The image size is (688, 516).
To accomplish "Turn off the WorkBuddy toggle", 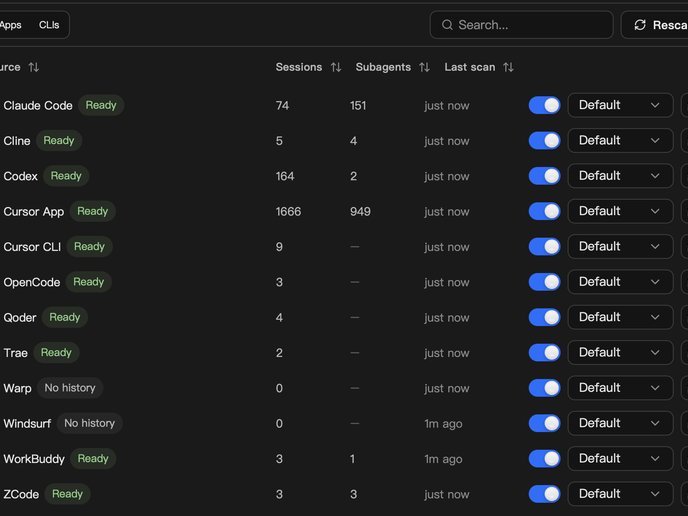I will 545,459.
